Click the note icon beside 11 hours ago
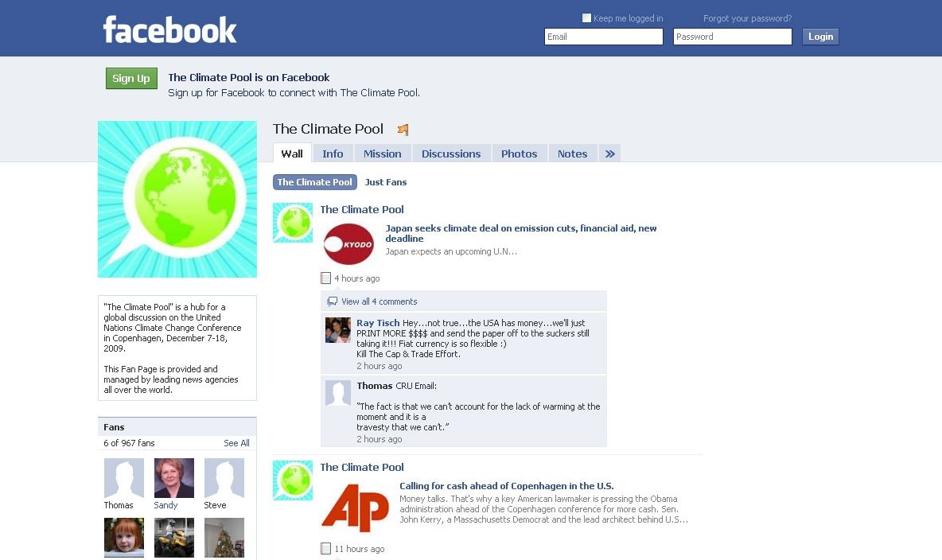 [325, 549]
